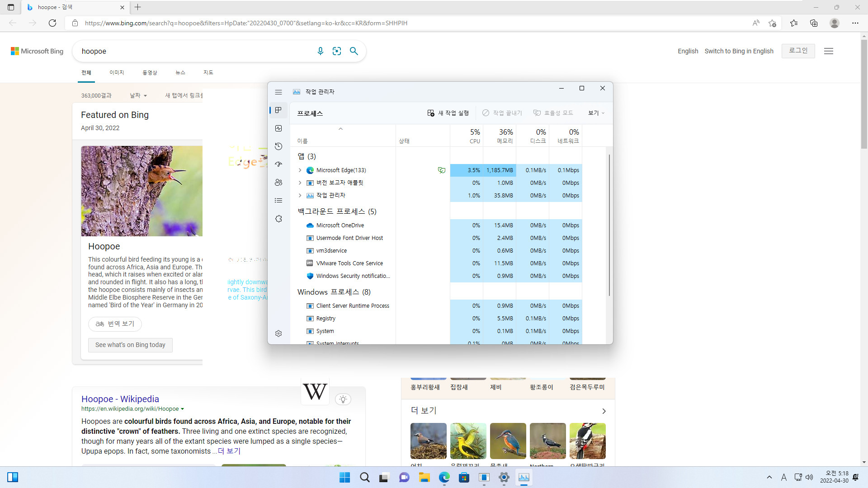Open taskbar search magnifier
The image size is (868, 488).
click(364, 477)
